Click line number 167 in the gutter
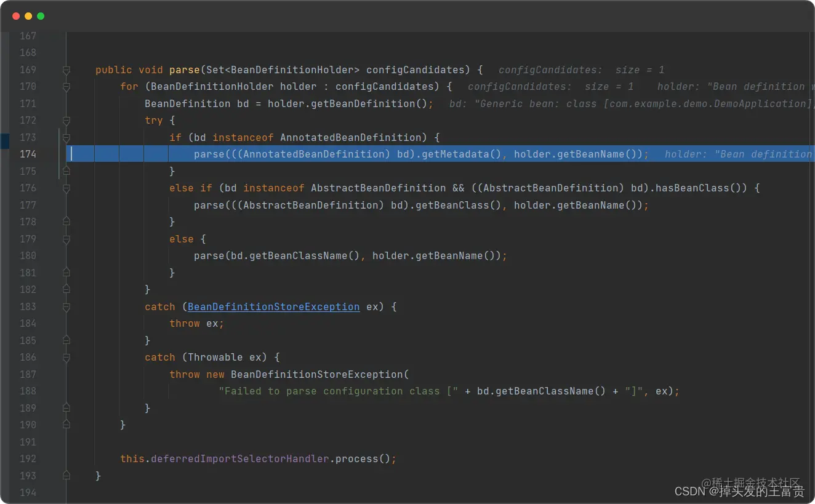The image size is (815, 504). pos(28,36)
